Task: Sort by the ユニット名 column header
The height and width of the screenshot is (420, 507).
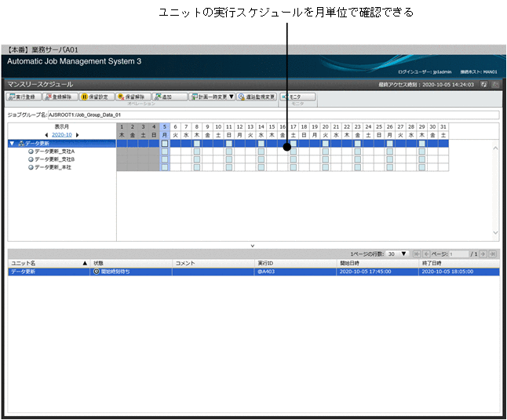Action: click(x=47, y=263)
